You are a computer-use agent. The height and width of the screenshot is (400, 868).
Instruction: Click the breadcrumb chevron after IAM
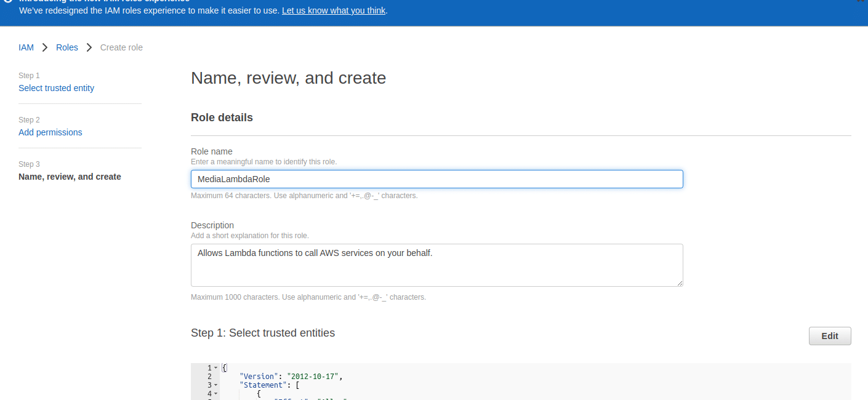(45, 47)
